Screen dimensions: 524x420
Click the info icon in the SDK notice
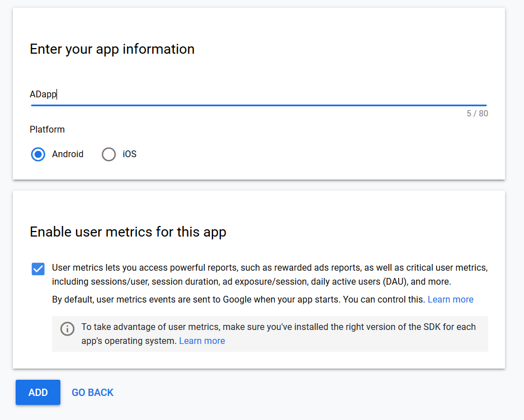[67, 329]
